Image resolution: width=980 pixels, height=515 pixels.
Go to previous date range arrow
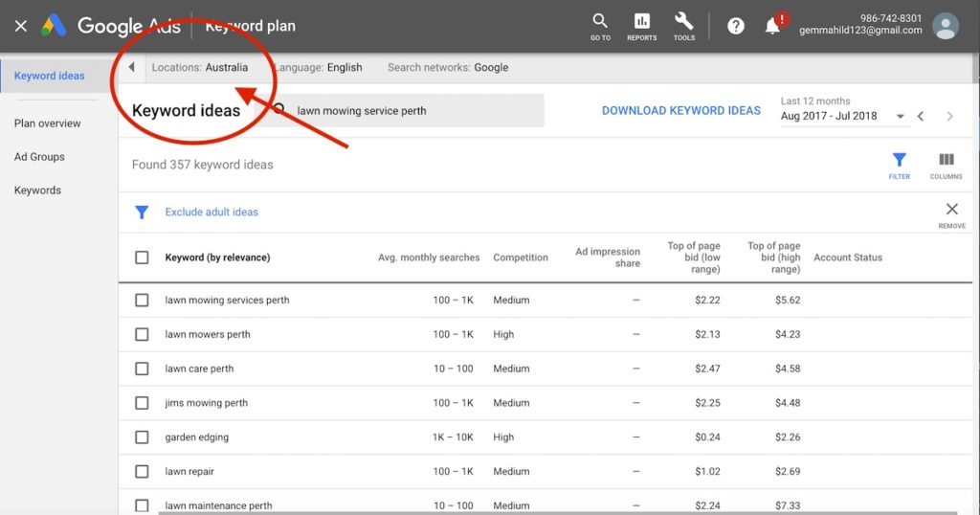click(x=921, y=116)
